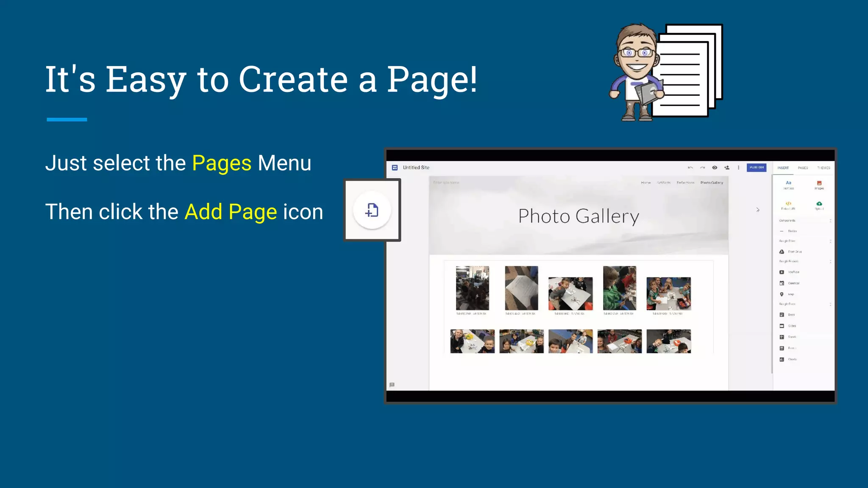This screenshot has height=488, width=868.
Task: Click the Untitled Site document title
Action: (416, 168)
